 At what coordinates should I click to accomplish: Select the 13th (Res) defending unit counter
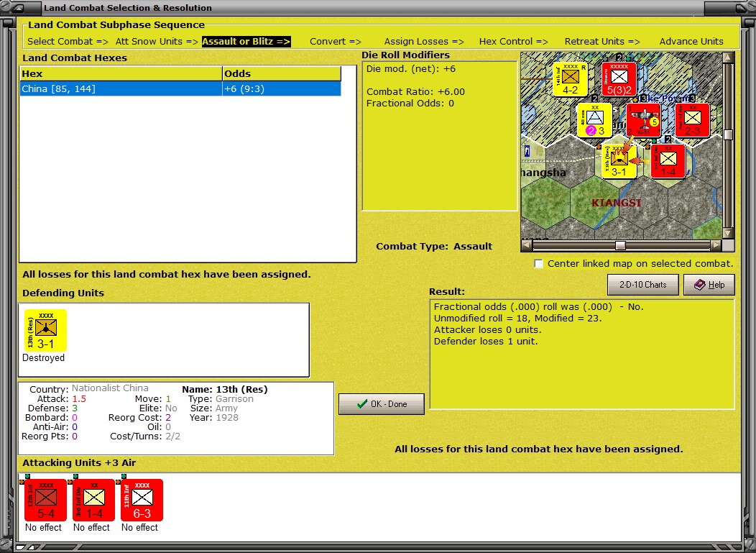[x=46, y=331]
